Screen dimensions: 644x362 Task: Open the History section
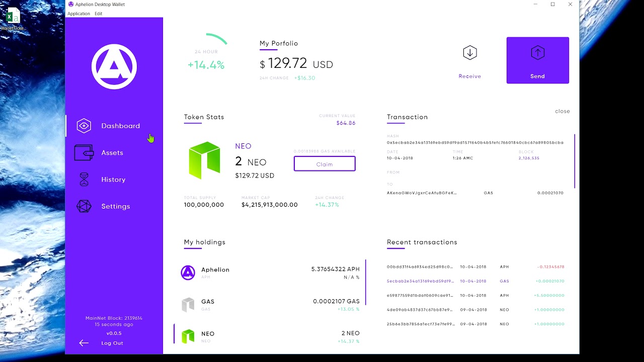tap(113, 179)
